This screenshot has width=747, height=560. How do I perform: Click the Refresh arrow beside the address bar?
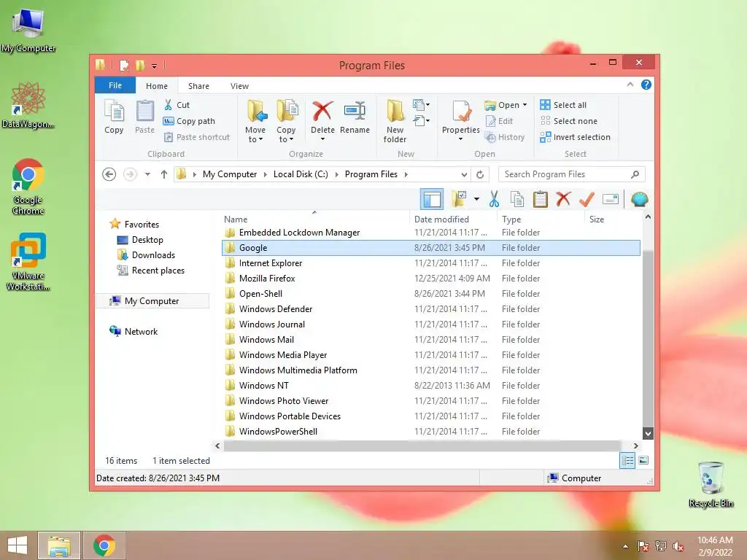(x=480, y=174)
